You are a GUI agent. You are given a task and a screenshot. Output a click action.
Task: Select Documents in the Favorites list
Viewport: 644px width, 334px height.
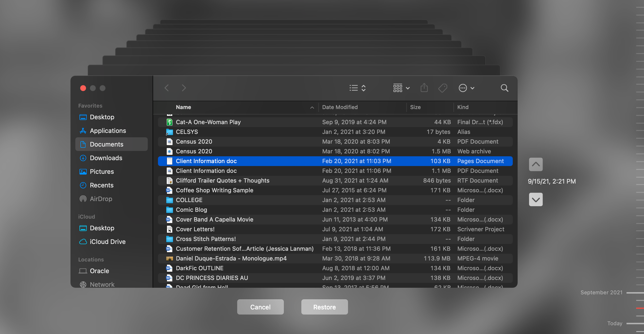pos(106,144)
